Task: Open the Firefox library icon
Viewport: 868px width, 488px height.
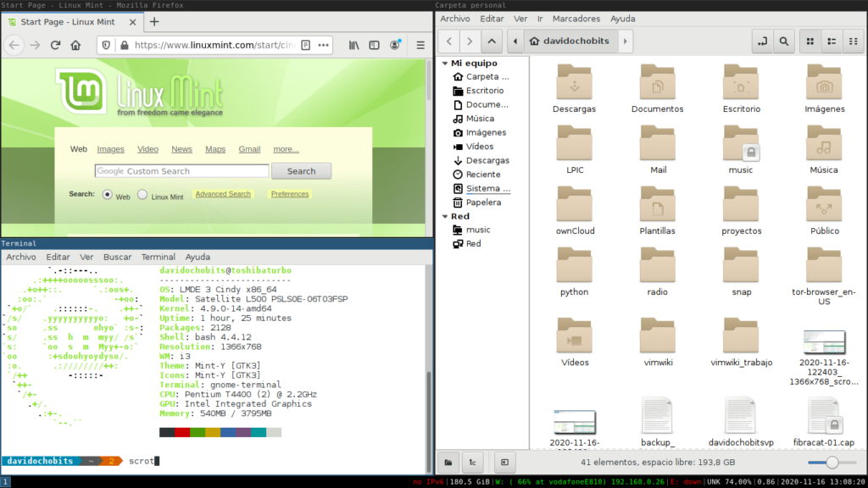Action: pos(354,45)
